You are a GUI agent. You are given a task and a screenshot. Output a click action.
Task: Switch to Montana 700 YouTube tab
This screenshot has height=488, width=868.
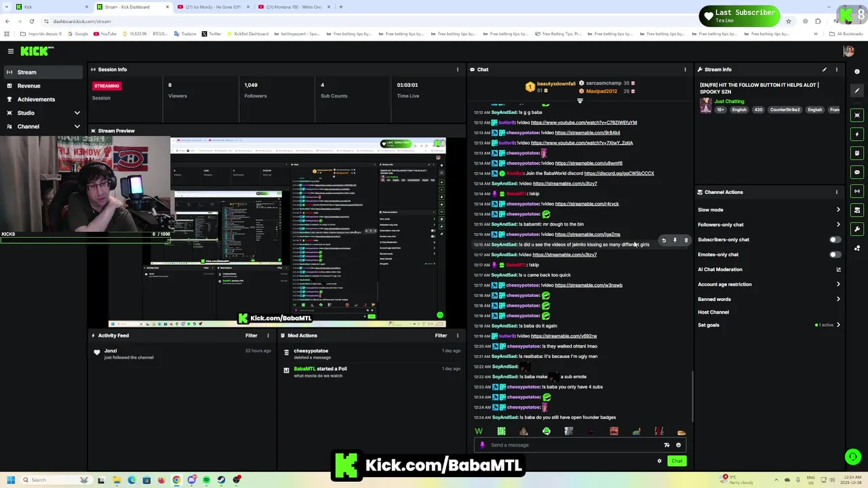[295, 7]
